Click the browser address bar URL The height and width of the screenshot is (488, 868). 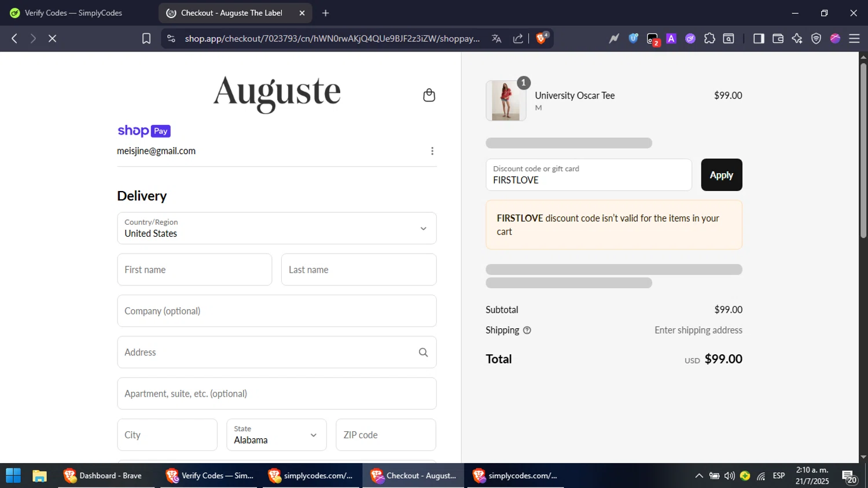click(332, 39)
